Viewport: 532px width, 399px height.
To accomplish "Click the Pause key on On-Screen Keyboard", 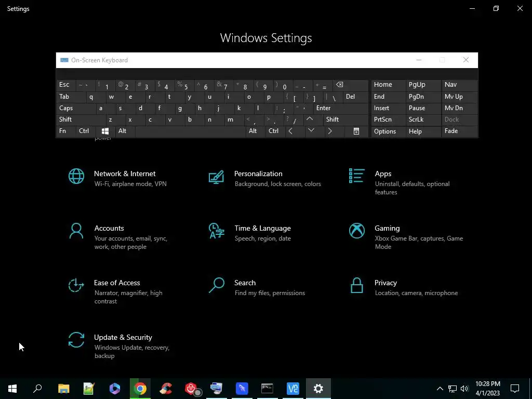I will (423, 108).
